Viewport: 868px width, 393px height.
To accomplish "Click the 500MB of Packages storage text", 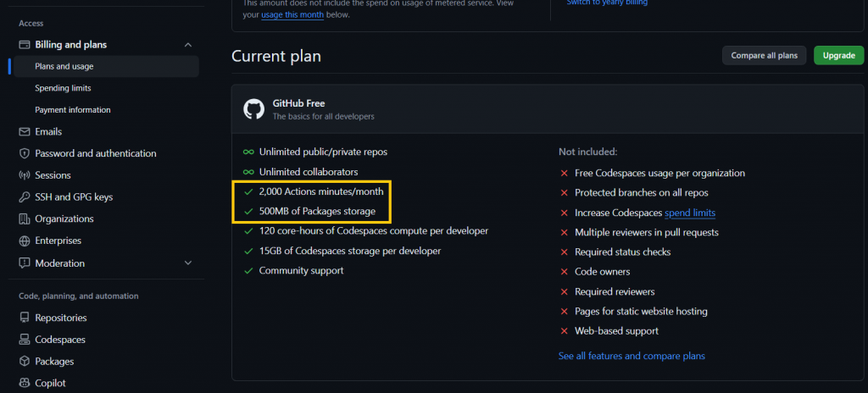I will 317,211.
